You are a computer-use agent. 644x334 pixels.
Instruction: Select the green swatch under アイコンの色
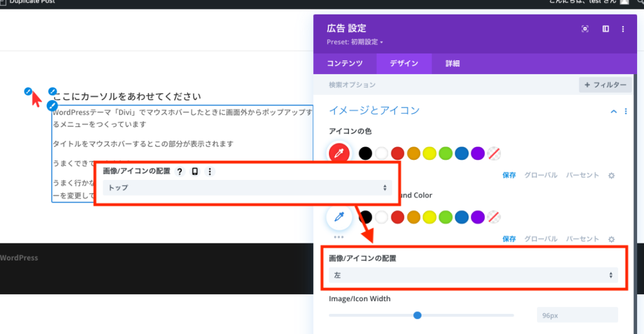[446, 153]
